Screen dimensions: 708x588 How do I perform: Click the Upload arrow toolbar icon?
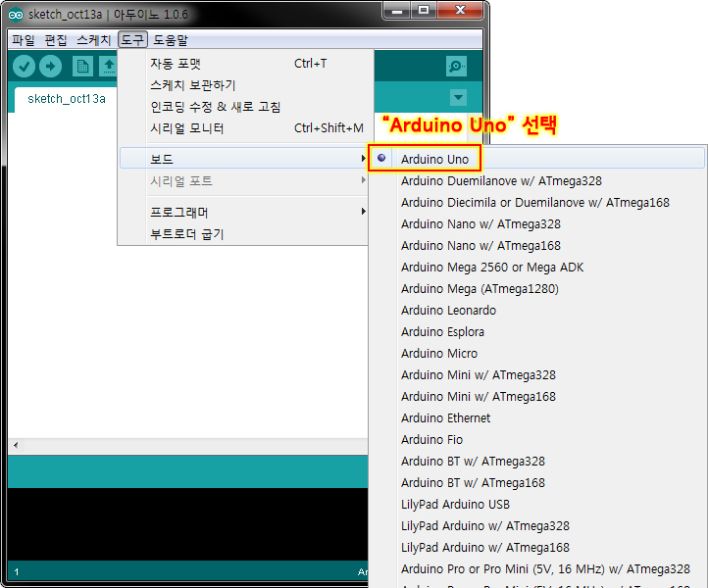(x=50, y=66)
